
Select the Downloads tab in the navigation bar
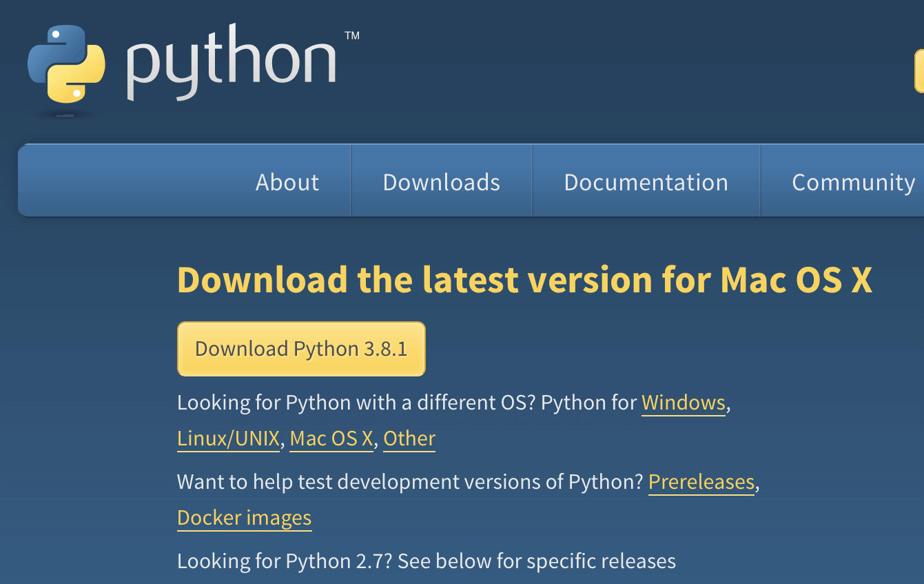tap(441, 181)
